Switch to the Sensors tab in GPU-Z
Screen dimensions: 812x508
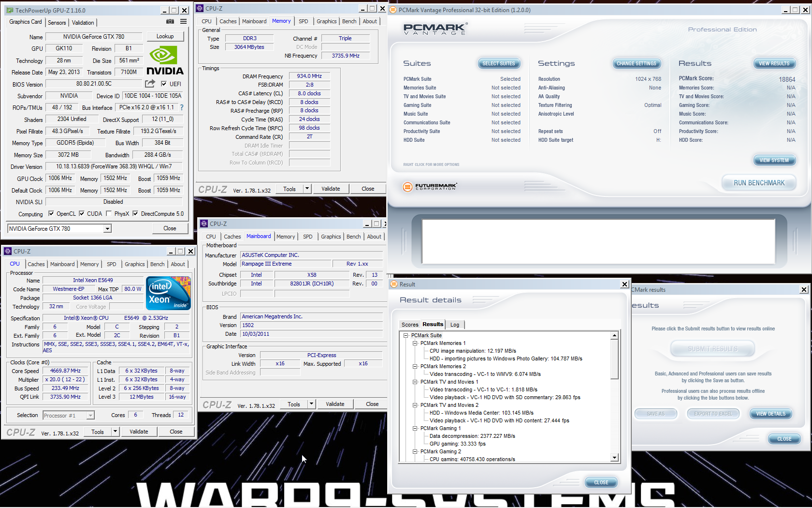(57, 23)
